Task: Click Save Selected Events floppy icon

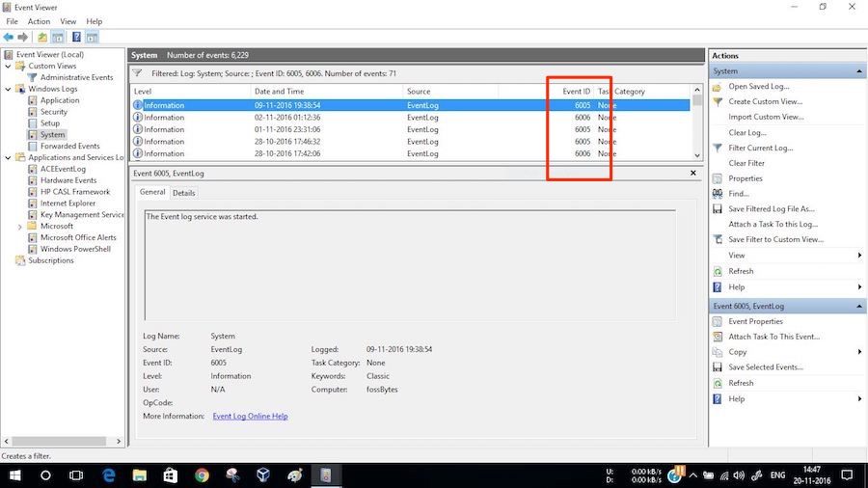Action: [718, 366]
